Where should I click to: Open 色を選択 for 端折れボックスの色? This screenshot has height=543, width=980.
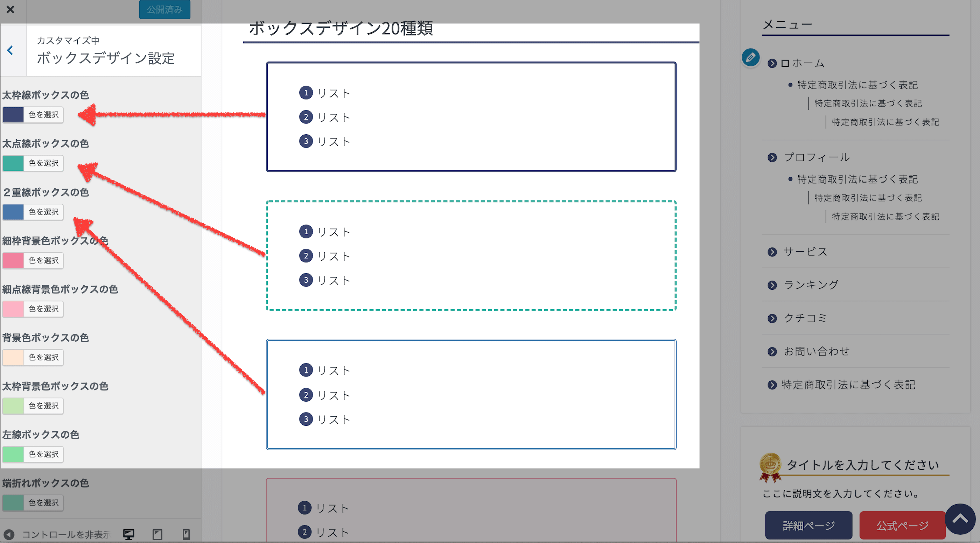click(44, 502)
